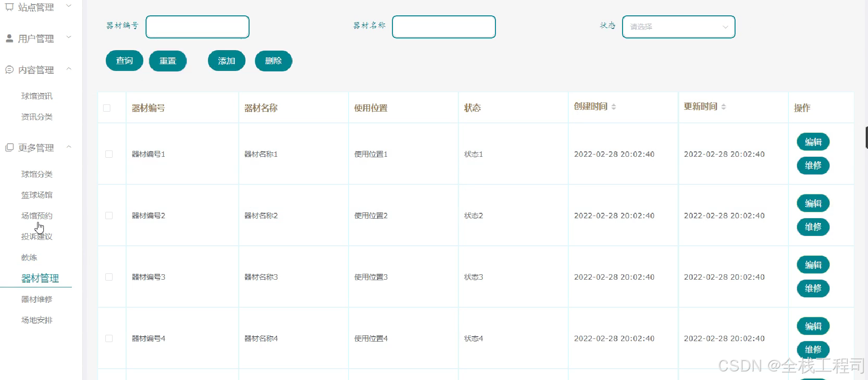Open 球馆分类 in sidebar

tap(37, 174)
